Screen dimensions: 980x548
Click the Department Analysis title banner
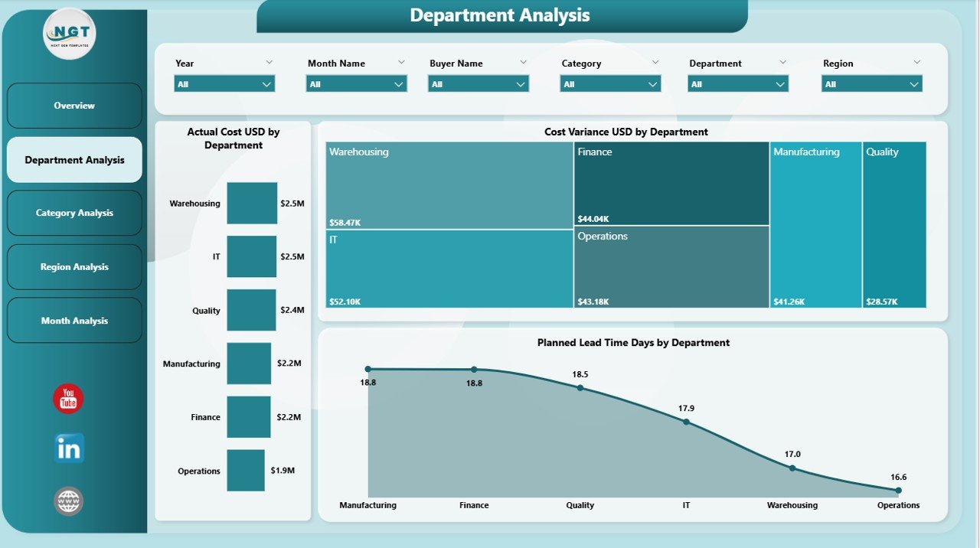tap(501, 15)
